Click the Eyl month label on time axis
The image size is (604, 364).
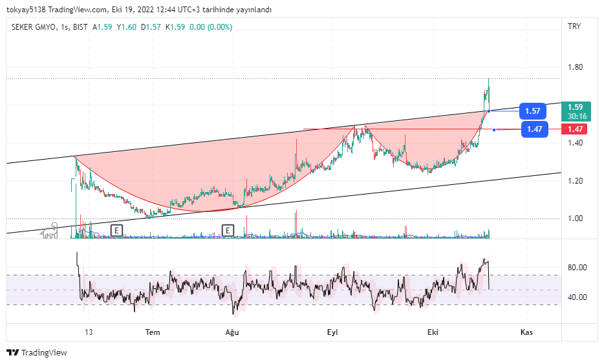pos(332,332)
